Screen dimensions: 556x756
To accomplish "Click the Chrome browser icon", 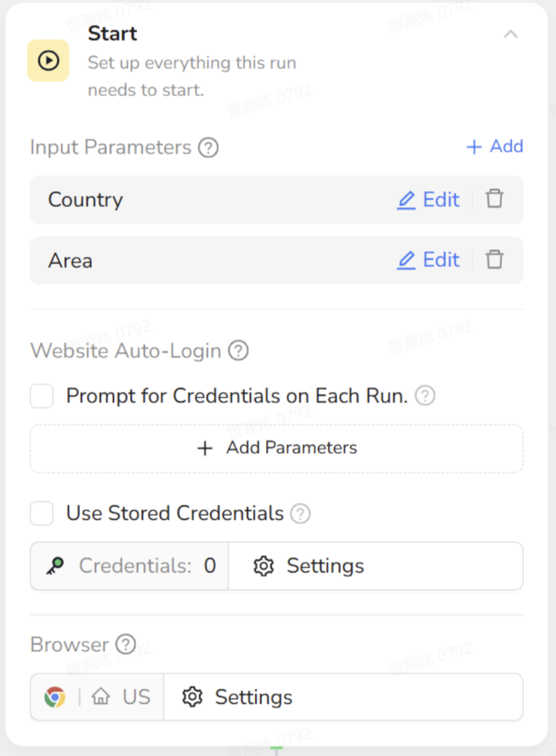I will (55, 697).
